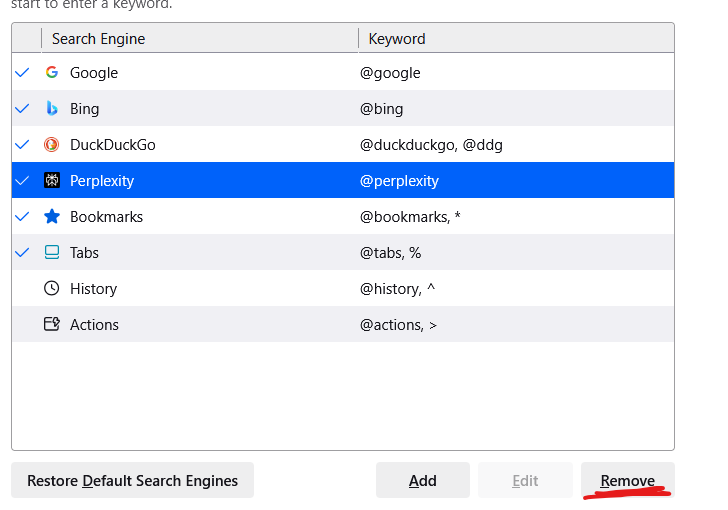The width and height of the screenshot is (728, 510).
Task: Uncheck the Google search engine checkmark
Action: pyautogui.click(x=23, y=73)
